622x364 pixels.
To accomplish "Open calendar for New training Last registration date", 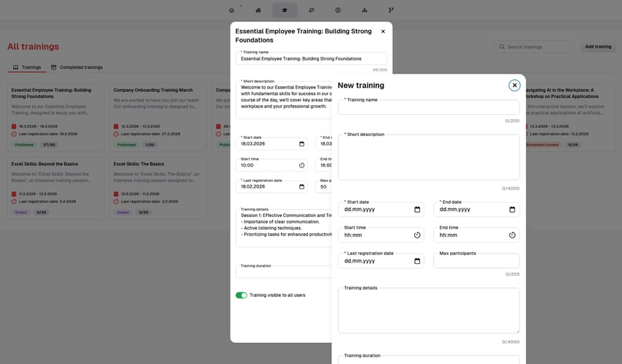I will [417, 261].
